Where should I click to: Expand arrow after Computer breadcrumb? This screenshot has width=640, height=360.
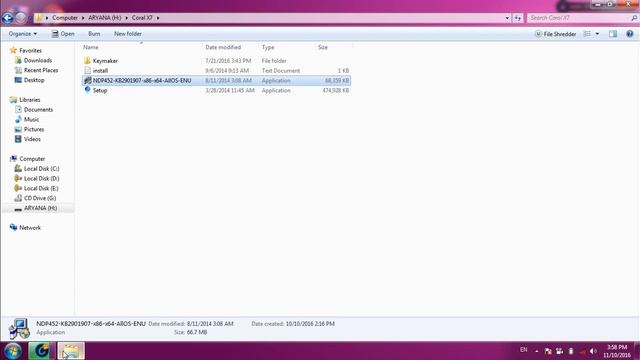pos(83,18)
